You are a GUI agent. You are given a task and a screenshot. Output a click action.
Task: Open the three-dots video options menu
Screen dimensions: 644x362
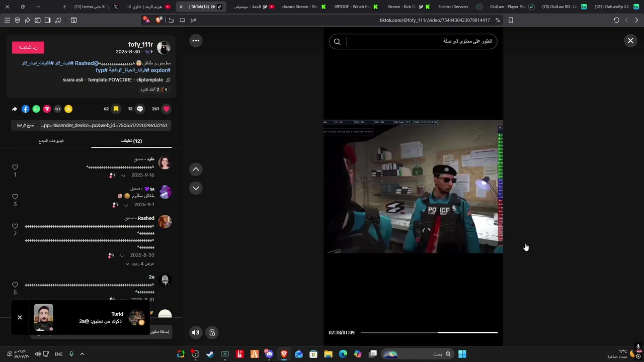pyautogui.click(x=196, y=41)
